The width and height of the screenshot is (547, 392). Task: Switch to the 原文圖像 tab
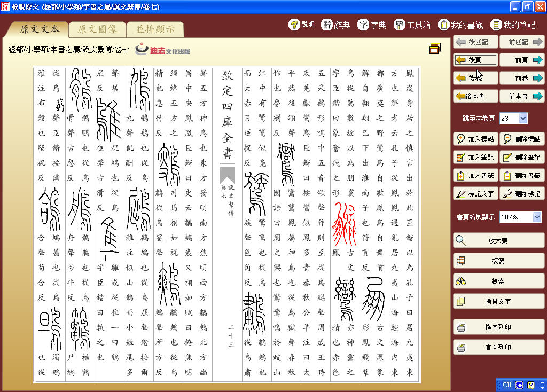point(97,29)
